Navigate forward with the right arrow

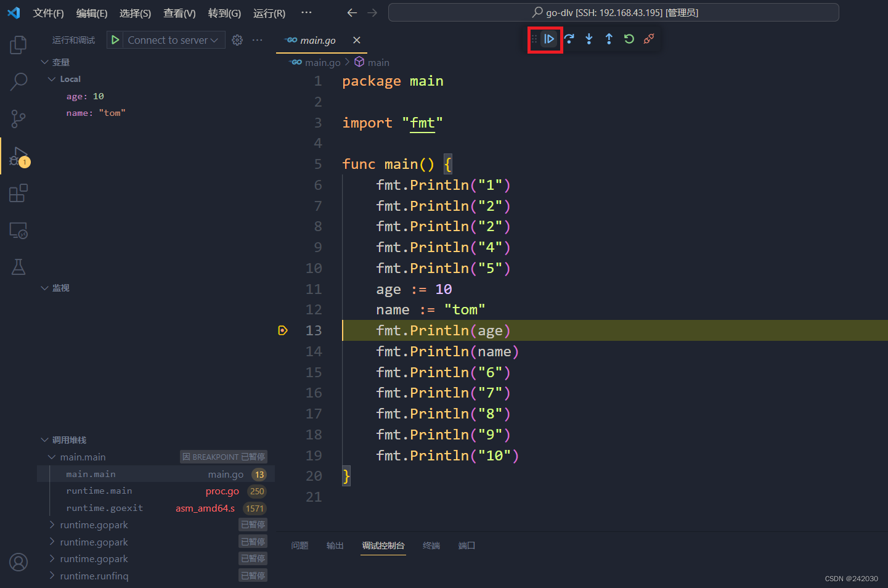coord(372,13)
